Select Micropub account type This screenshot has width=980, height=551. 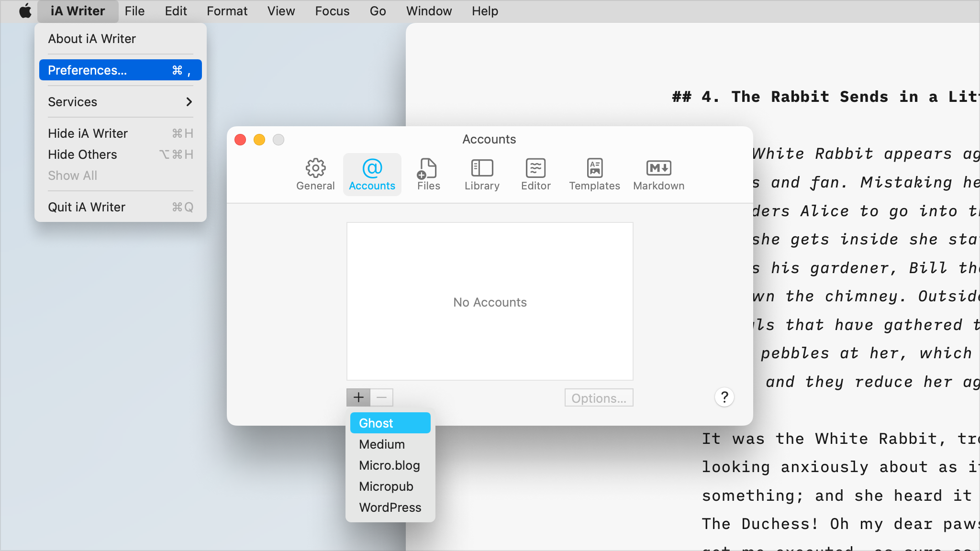390,486
